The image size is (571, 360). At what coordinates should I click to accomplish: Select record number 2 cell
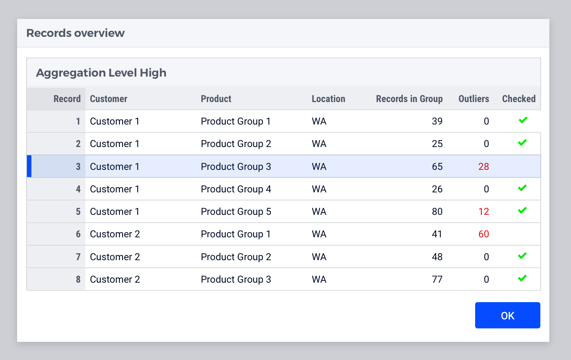point(56,144)
